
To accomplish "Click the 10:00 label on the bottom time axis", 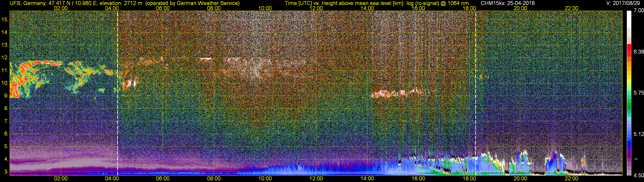I will pyautogui.click(x=265, y=179).
